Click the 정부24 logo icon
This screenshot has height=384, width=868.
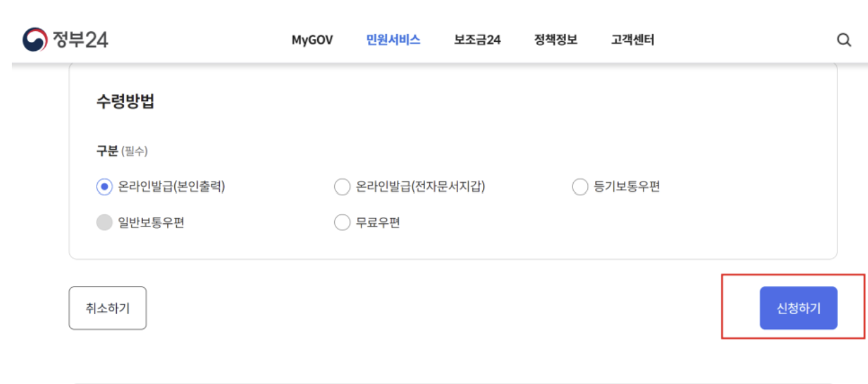(x=34, y=40)
